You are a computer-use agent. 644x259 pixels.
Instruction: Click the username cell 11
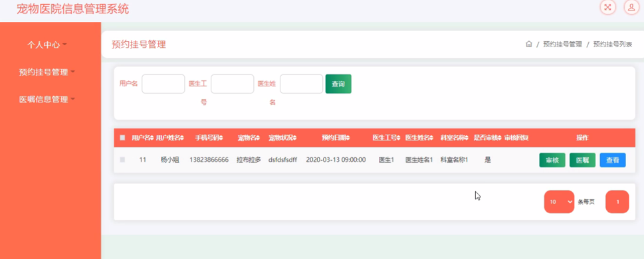pyautogui.click(x=142, y=159)
